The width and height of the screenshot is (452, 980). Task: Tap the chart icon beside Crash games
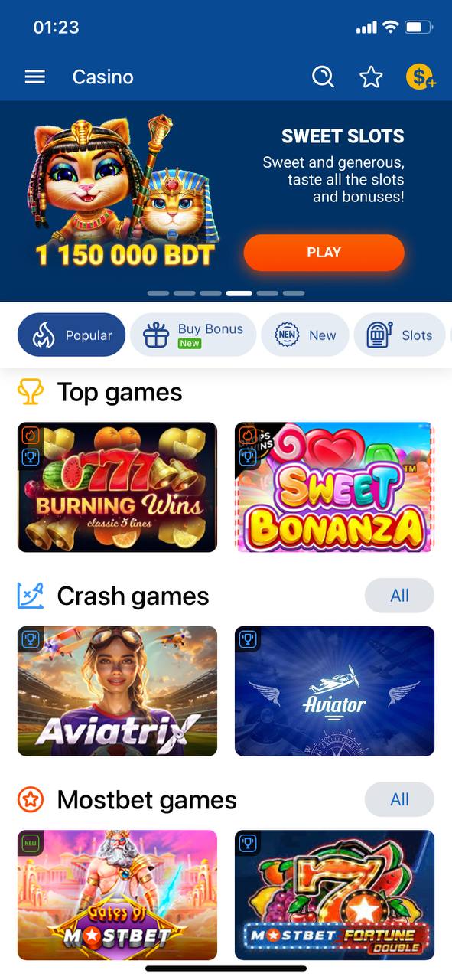pos(31,596)
